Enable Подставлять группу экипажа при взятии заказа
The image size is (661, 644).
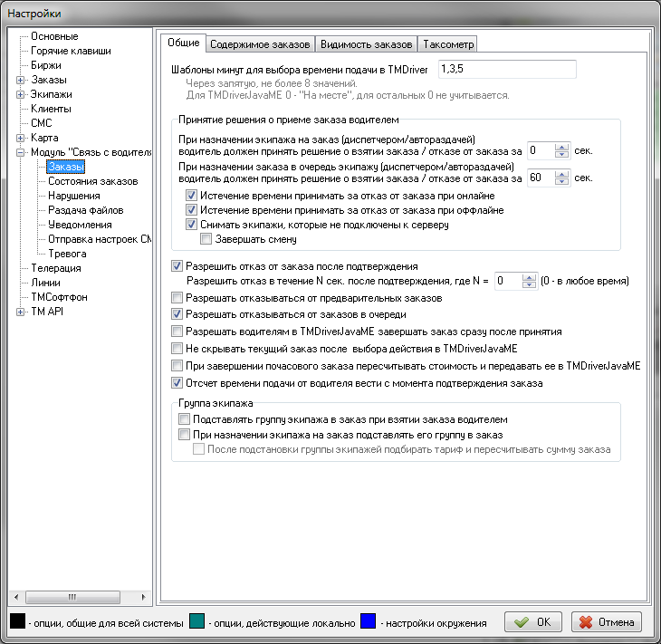(185, 420)
